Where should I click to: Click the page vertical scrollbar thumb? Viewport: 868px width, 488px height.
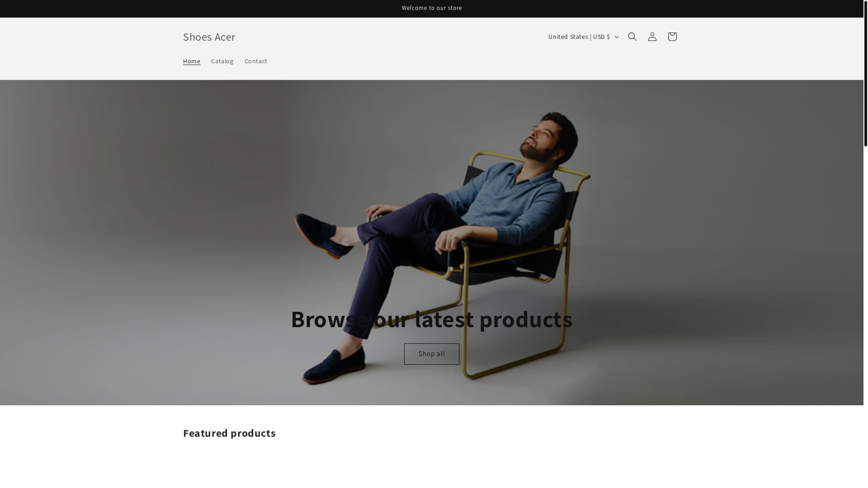[x=866, y=73]
